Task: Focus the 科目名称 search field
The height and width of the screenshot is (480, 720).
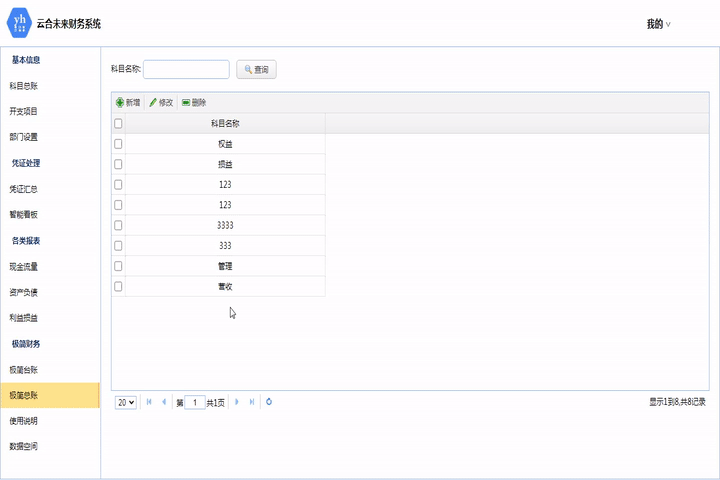Action: [187, 69]
